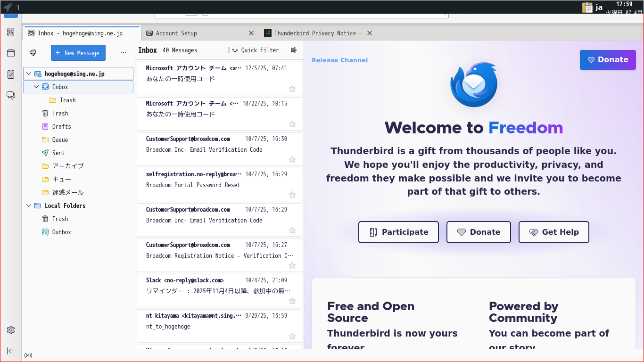Open Broadcom Inc- Email Verification Code at 16:30
Viewport: 644px width, 362px height.
(219, 149)
